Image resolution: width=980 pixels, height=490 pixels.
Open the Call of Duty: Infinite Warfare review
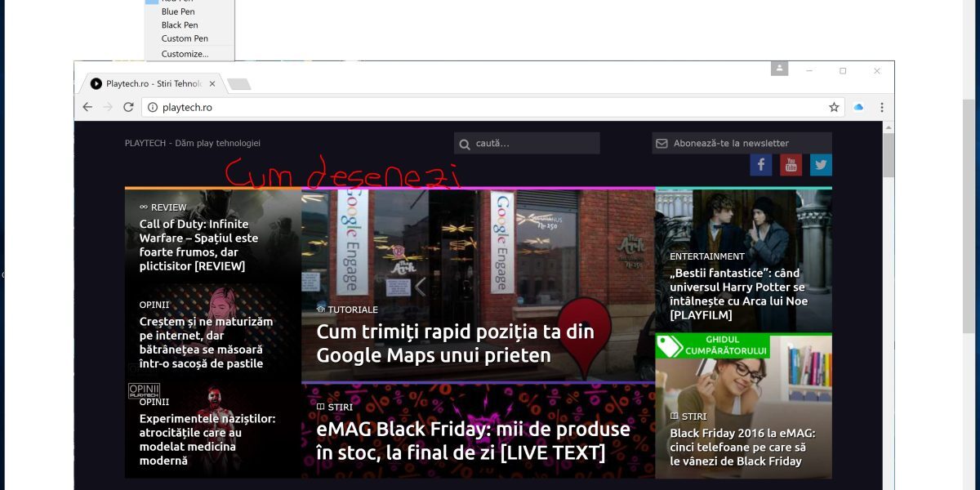pos(198,245)
